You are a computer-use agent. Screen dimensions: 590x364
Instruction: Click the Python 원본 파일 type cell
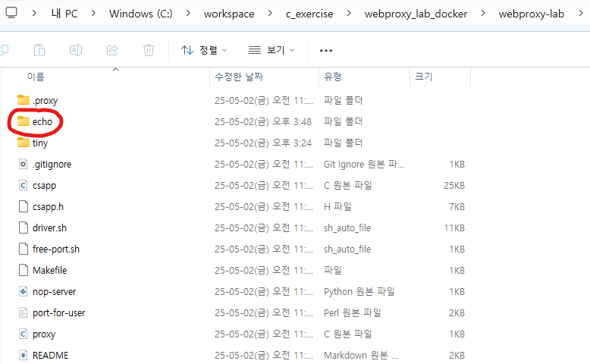coord(359,292)
